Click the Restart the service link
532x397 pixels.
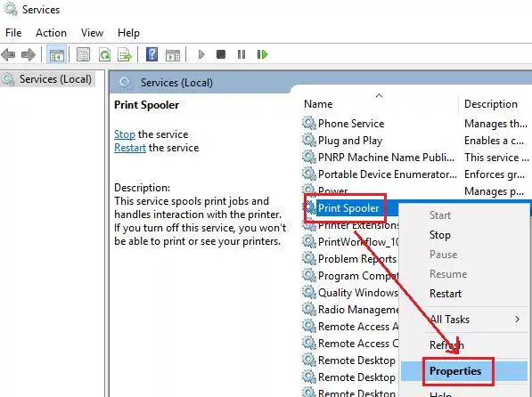point(130,148)
